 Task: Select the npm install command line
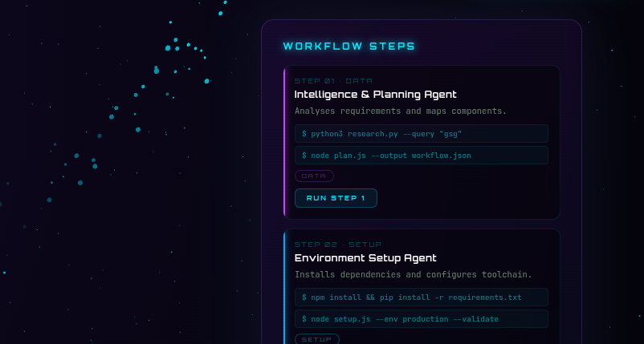click(x=422, y=297)
